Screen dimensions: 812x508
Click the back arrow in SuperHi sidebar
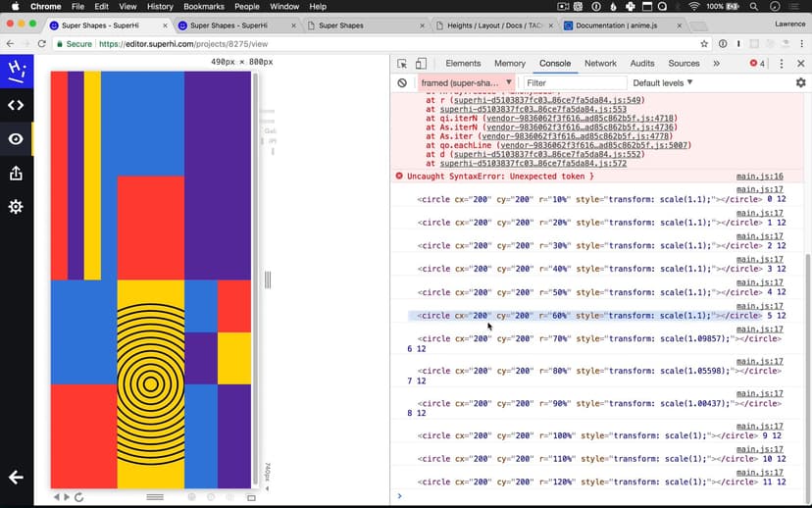point(16,478)
